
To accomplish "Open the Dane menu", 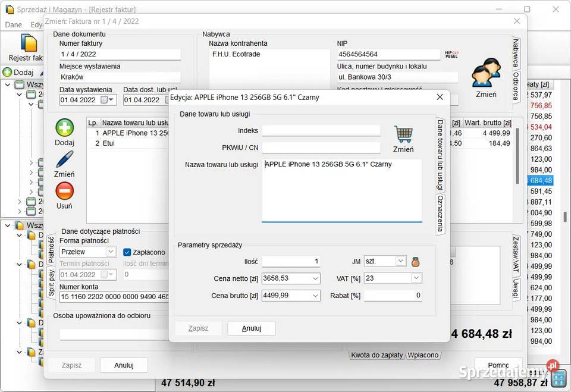I will pyautogui.click(x=13, y=25).
